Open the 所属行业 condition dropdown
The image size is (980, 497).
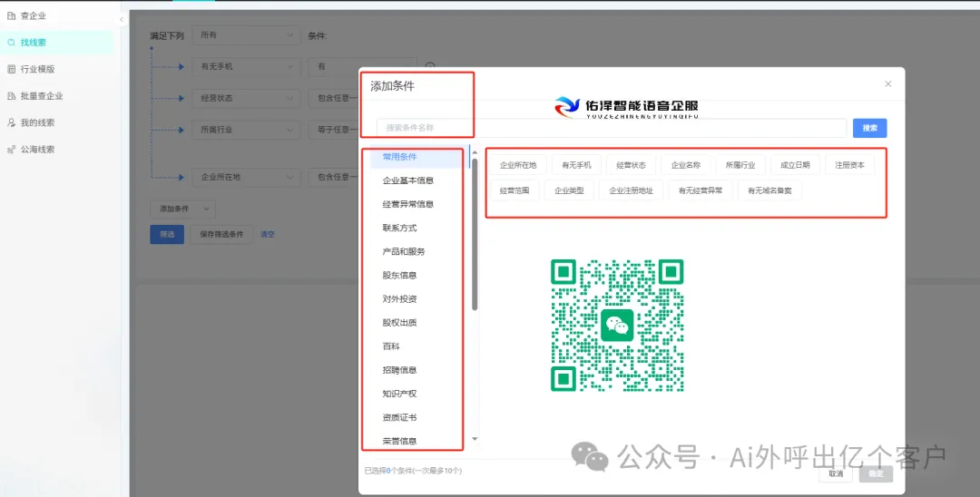(246, 130)
